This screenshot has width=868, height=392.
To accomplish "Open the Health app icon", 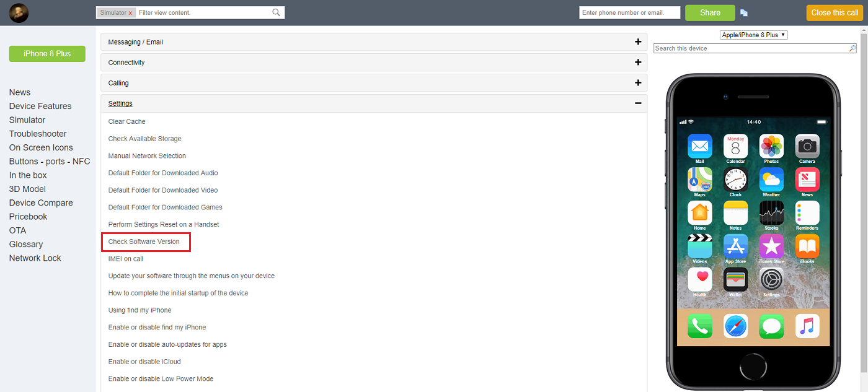I will (x=700, y=279).
